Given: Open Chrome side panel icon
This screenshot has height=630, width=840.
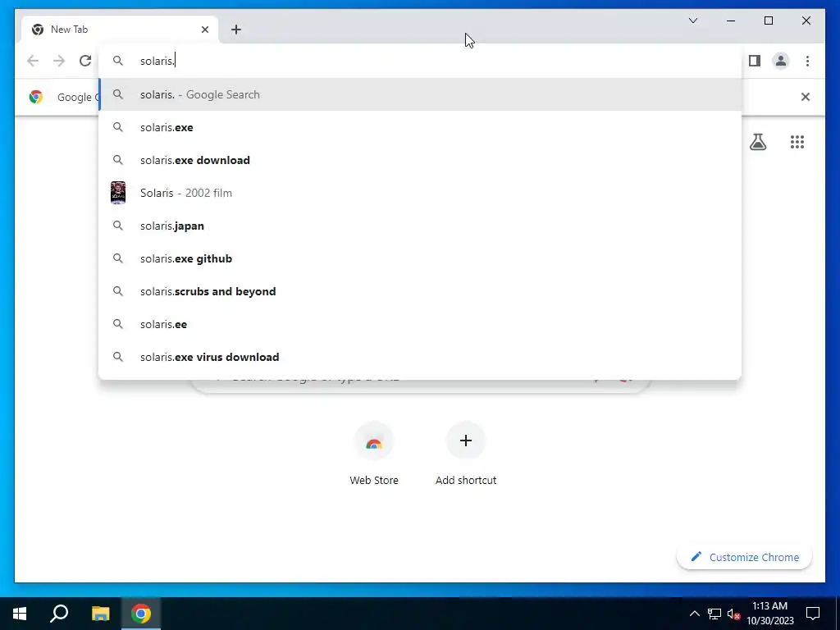Looking at the screenshot, I should tap(755, 61).
